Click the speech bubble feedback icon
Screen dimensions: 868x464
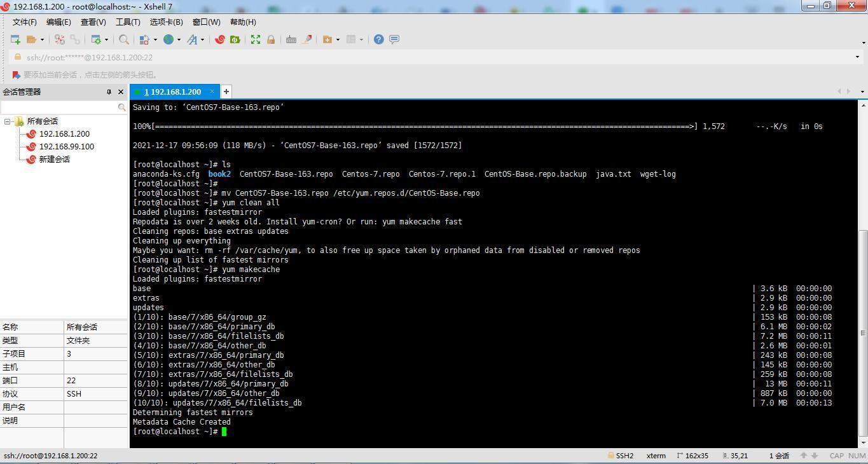(394, 39)
